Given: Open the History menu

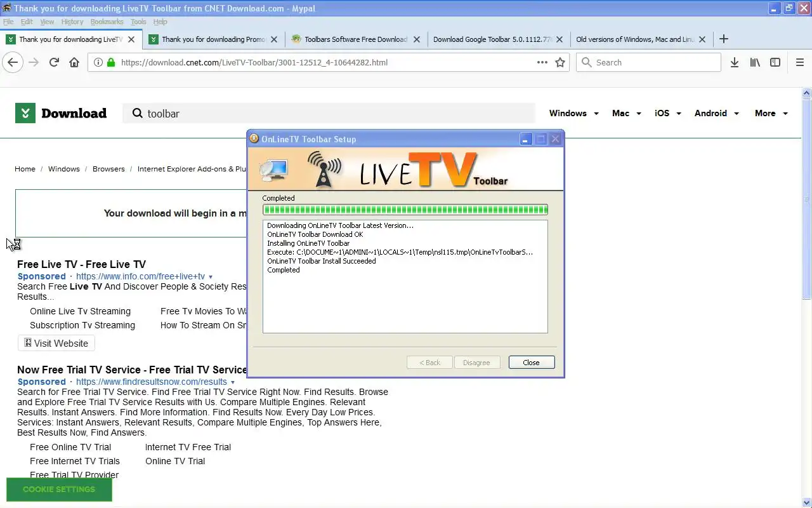Looking at the screenshot, I should tap(72, 22).
